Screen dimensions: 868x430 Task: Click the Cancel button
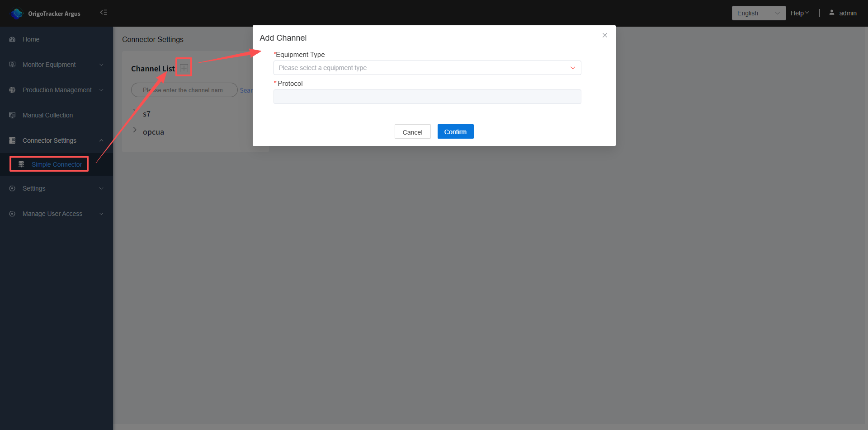(412, 132)
